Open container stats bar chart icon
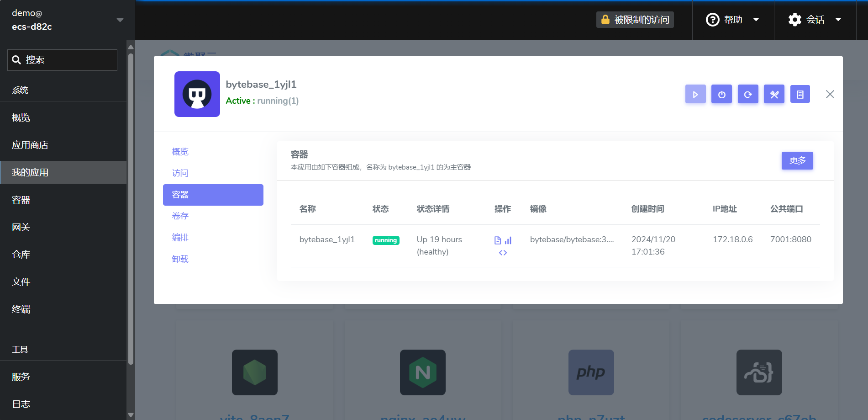Image resolution: width=868 pixels, height=420 pixels. [508, 240]
